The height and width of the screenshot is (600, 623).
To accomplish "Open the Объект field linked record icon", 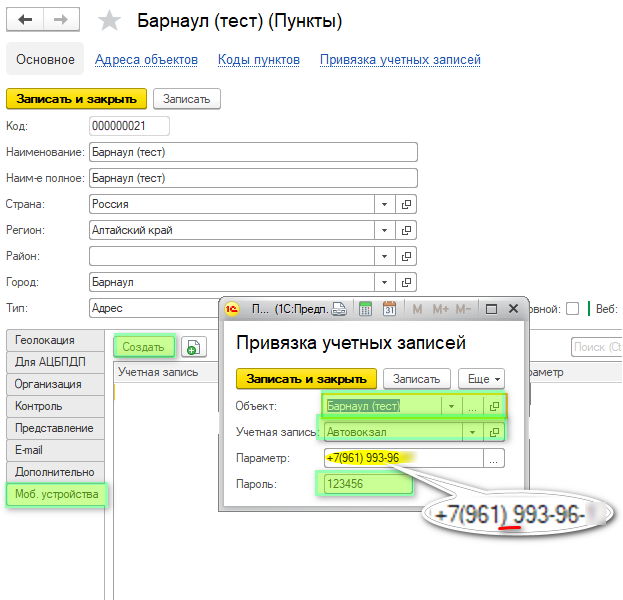I will tap(494, 407).
